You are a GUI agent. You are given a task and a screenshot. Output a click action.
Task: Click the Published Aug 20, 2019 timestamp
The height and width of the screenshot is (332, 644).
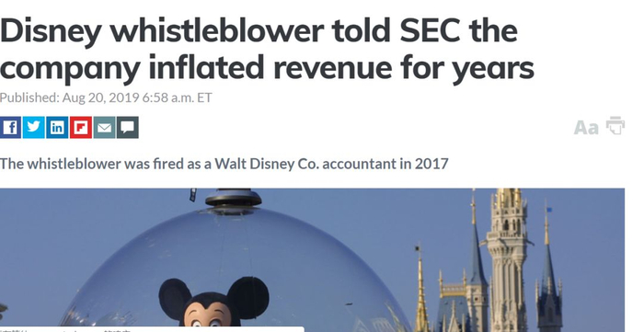pyautogui.click(x=106, y=97)
